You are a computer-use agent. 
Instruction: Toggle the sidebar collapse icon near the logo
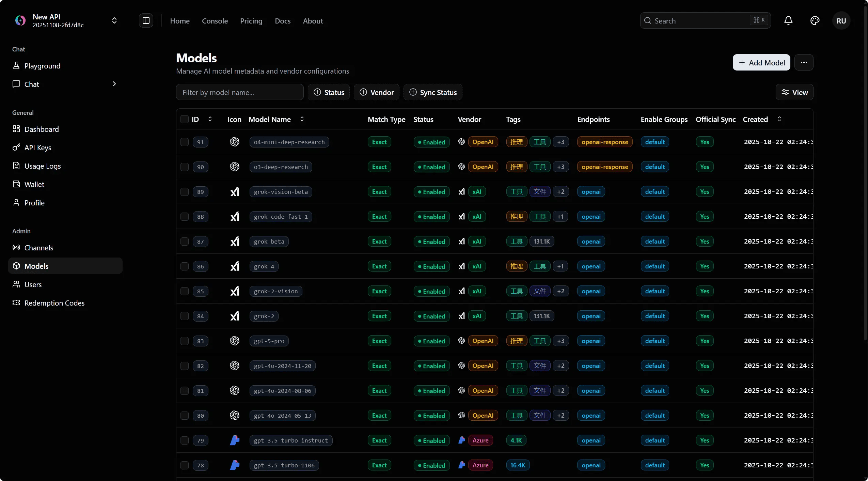146,20
